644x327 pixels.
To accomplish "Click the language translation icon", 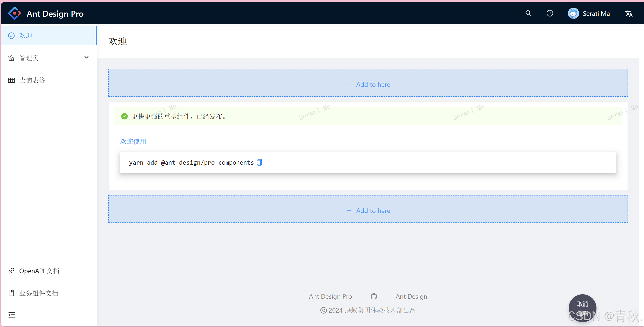I will tap(628, 13).
